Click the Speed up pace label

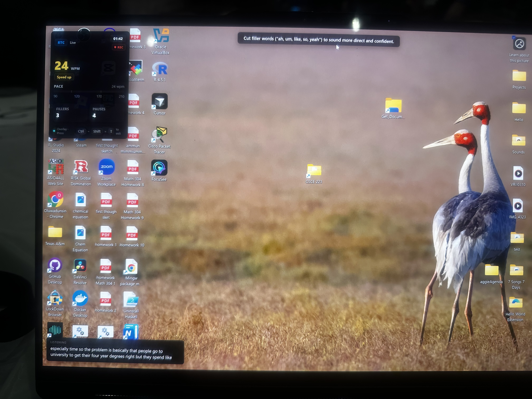point(64,77)
